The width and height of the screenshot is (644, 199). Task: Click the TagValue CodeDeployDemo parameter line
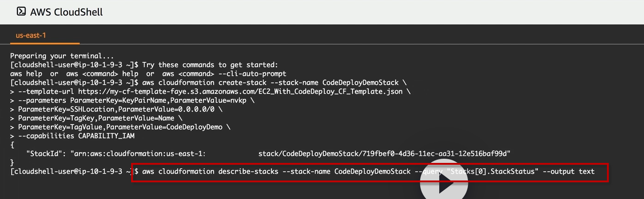(124, 127)
